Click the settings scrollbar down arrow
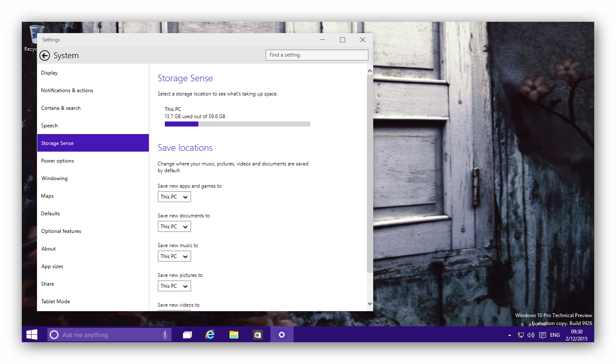 370,304
